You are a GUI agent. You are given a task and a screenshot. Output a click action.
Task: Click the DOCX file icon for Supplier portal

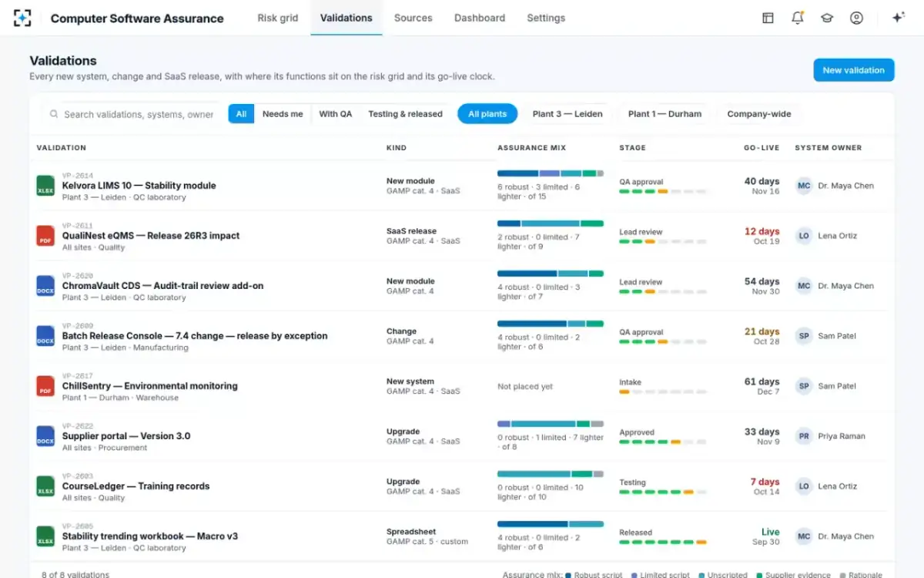(x=45, y=436)
